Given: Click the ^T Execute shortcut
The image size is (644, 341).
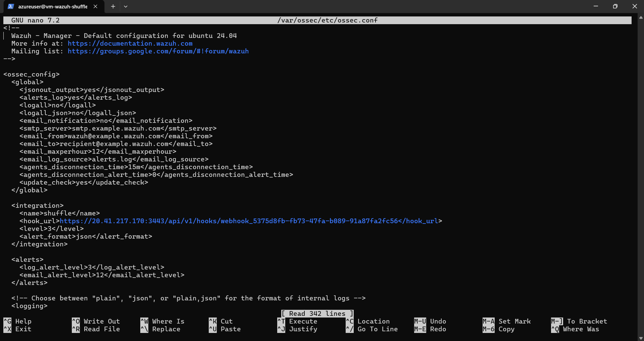Looking at the screenshot, I should [x=297, y=321].
